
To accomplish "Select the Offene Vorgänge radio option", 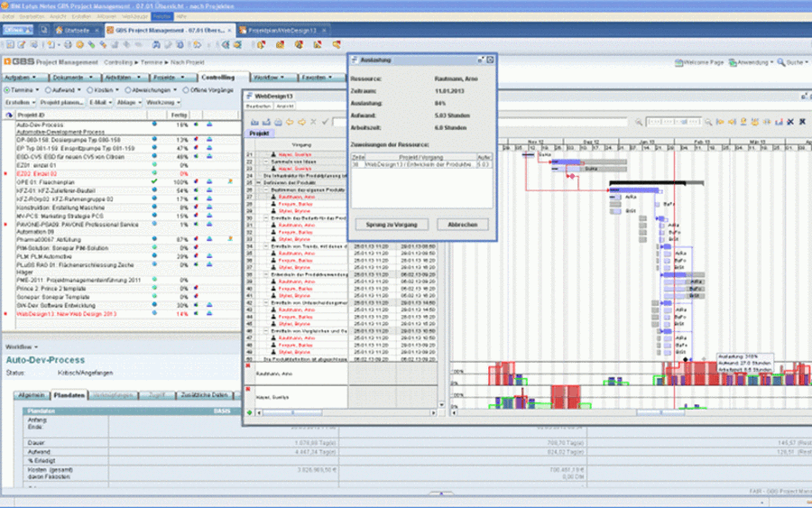I will (x=185, y=90).
